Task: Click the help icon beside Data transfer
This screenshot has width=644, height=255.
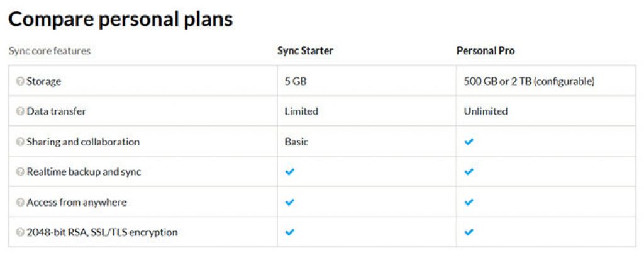Action: 20,111
